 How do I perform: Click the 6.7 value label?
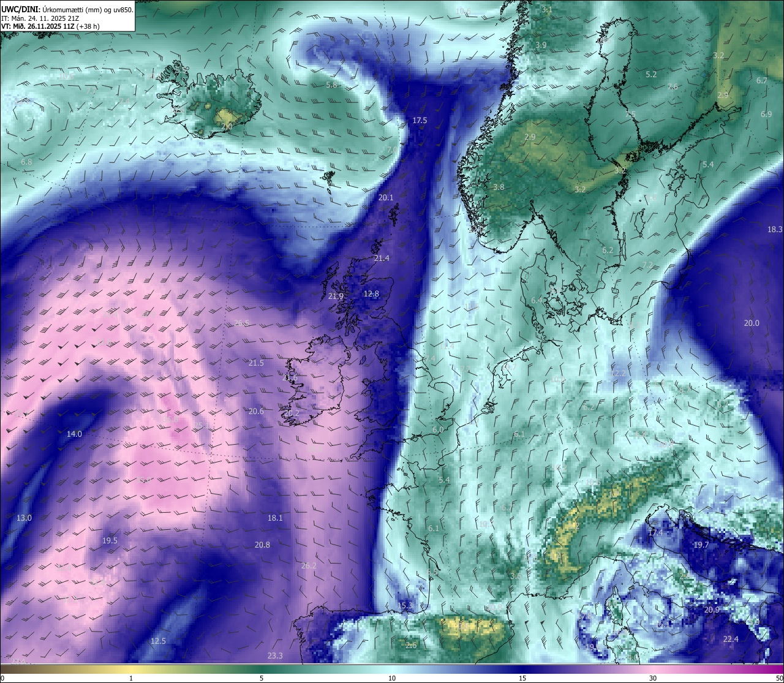[761, 81]
